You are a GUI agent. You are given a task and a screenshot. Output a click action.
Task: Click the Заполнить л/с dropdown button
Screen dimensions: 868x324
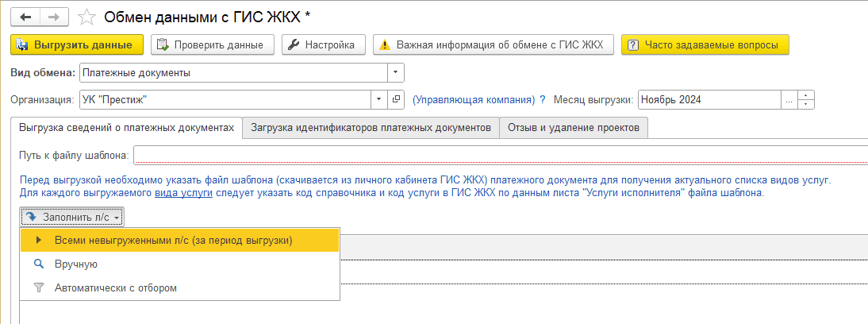[x=72, y=217]
